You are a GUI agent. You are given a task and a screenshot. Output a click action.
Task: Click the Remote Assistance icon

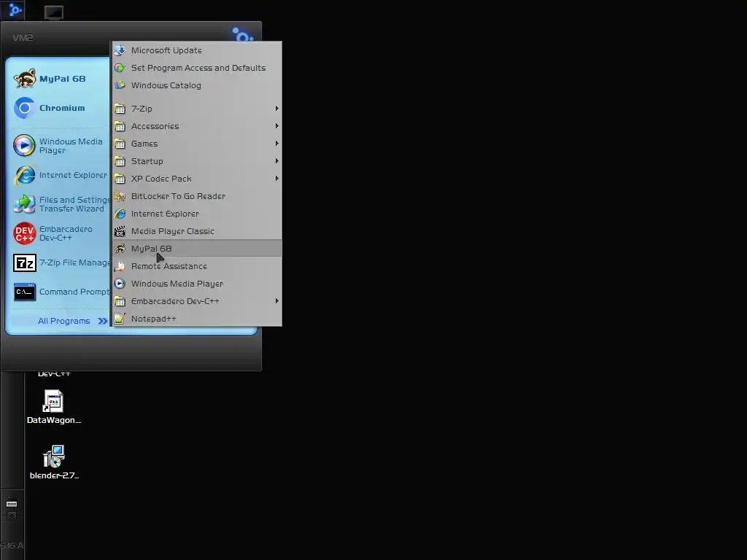(x=120, y=266)
